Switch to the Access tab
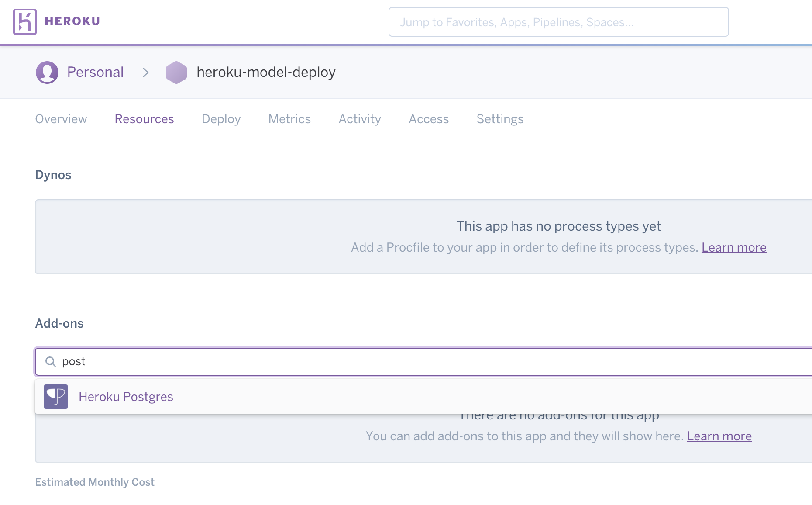 [429, 119]
